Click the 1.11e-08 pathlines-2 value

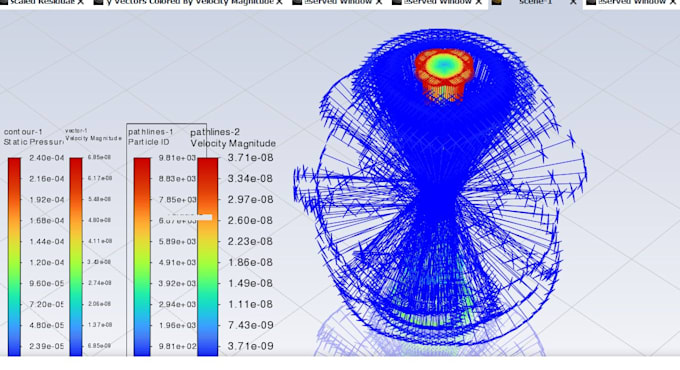point(251,304)
